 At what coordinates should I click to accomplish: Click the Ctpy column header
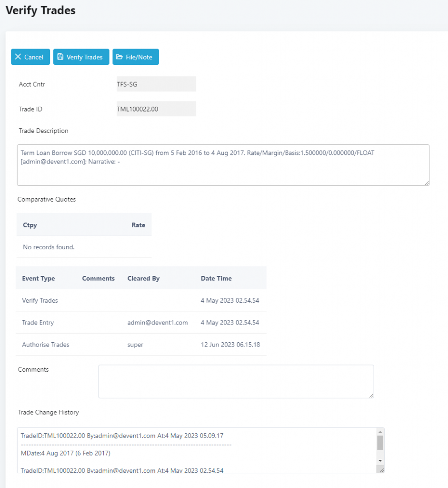tap(30, 225)
